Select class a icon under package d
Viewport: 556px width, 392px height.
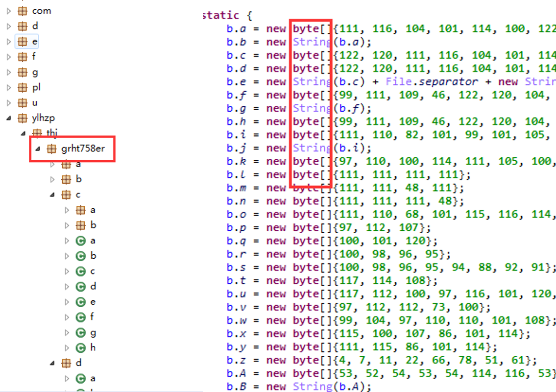(81, 378)
